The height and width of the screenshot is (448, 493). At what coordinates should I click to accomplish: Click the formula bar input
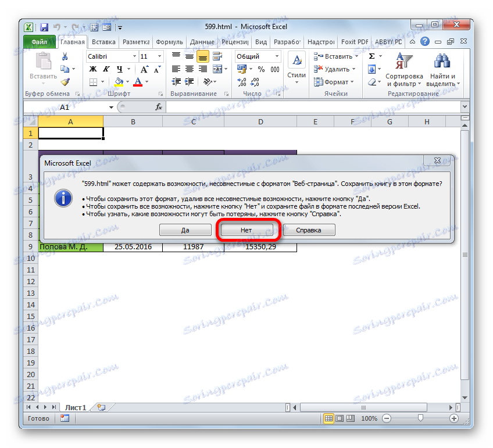pos(313,107)
